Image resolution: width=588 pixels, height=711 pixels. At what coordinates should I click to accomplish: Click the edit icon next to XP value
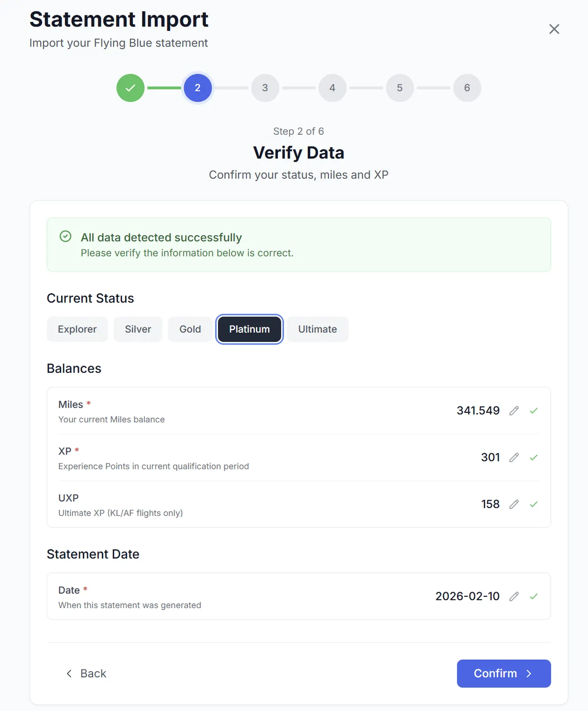514,458
